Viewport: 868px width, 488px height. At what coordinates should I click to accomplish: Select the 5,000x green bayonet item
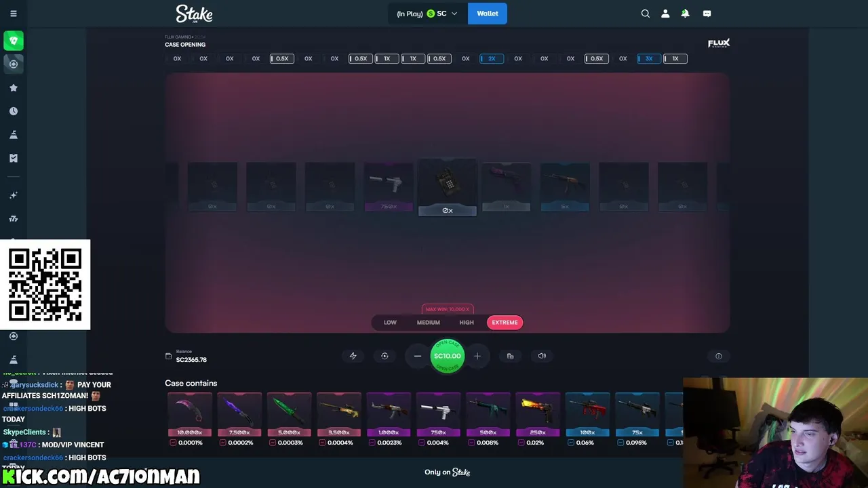[290, 414]
